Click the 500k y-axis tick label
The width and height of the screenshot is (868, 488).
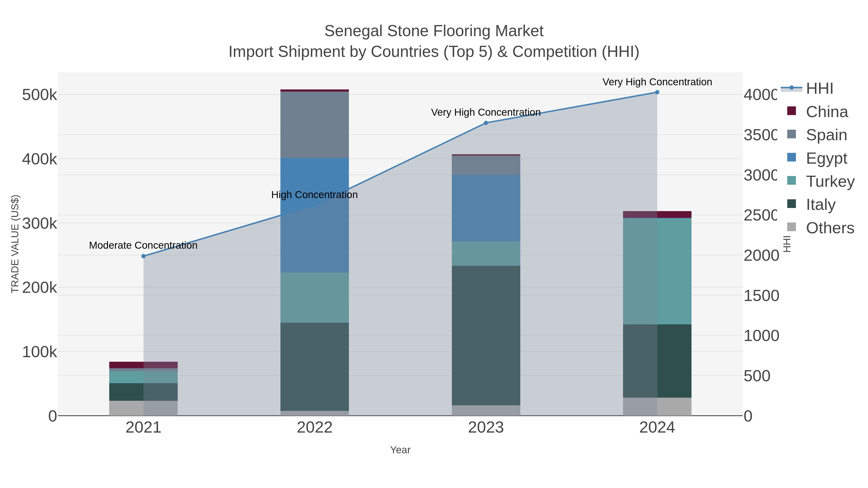40,95
